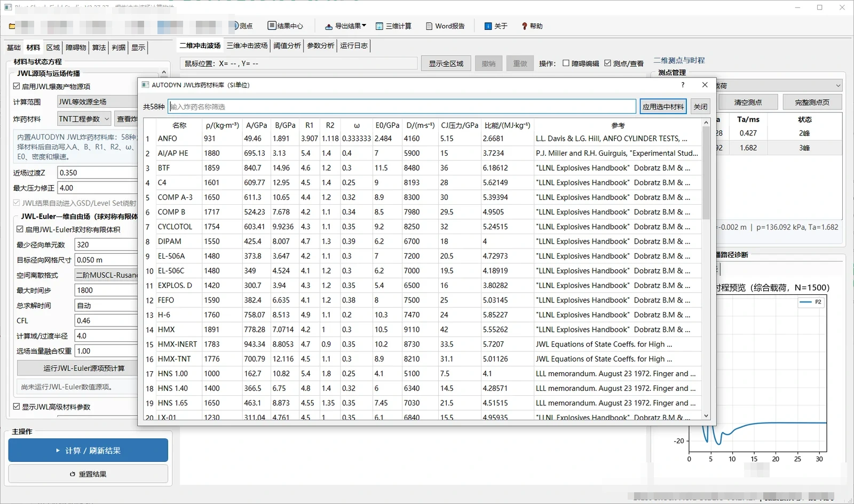Screen dimensions: 854x504
Task: Click the 最少径向单元数 input field
Action: pyautogui.click(x=106, y=245)
